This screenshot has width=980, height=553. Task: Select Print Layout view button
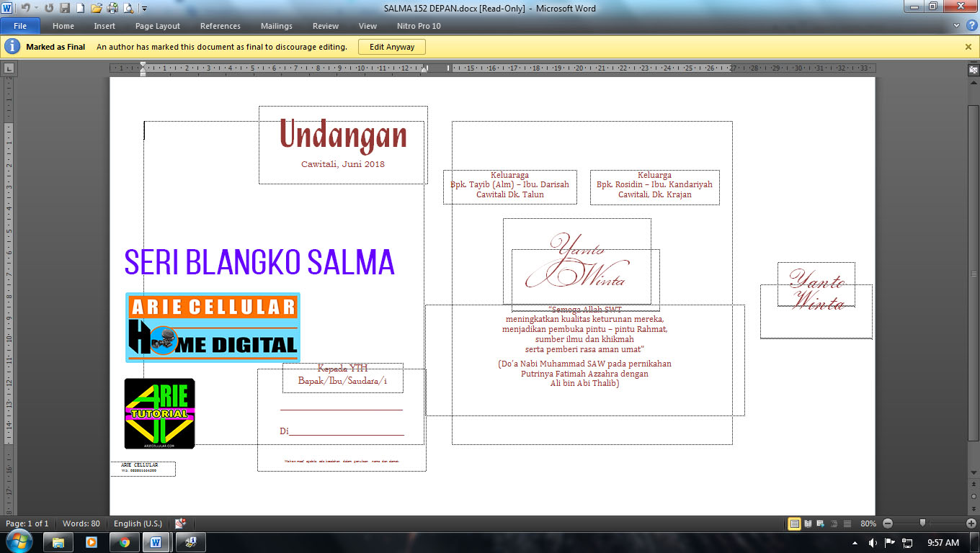[x=794, y=523]
